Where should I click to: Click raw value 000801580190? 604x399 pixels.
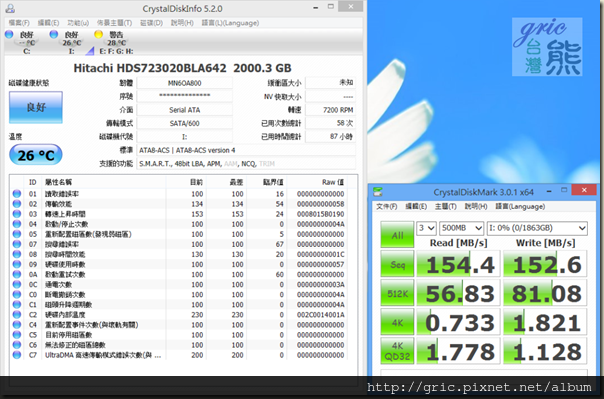point(320,214)
